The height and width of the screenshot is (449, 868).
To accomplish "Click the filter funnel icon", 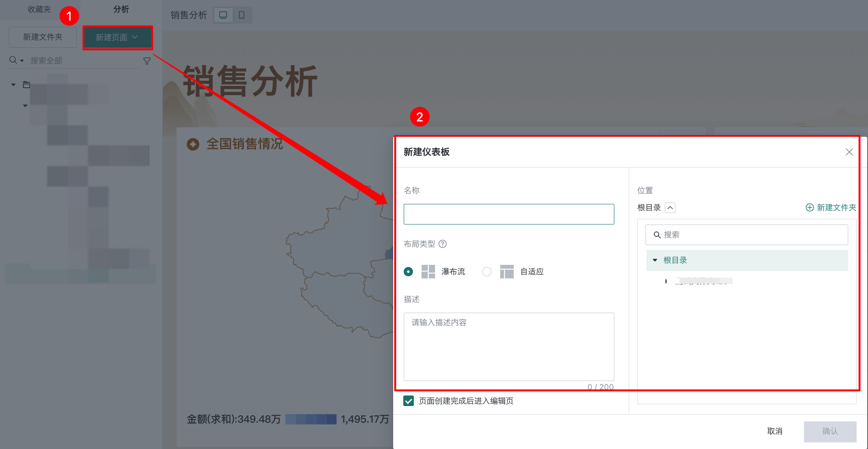I will 147,61.
